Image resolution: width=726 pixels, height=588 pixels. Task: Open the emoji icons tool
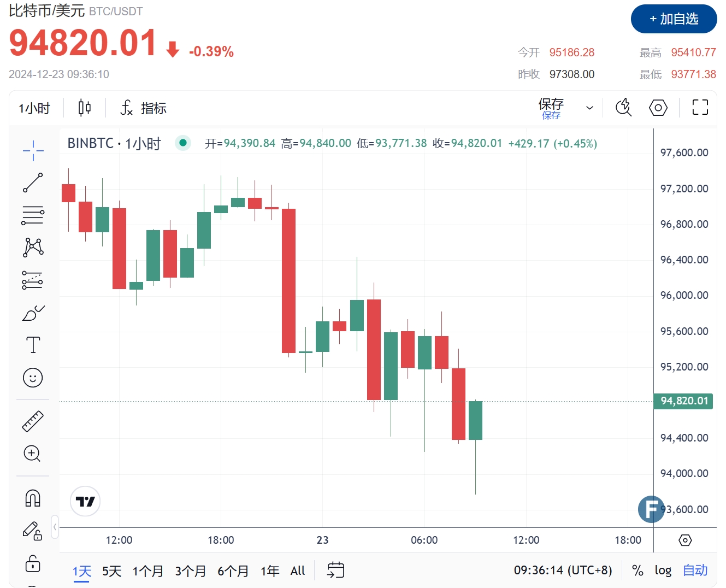[x=33, y=378]
